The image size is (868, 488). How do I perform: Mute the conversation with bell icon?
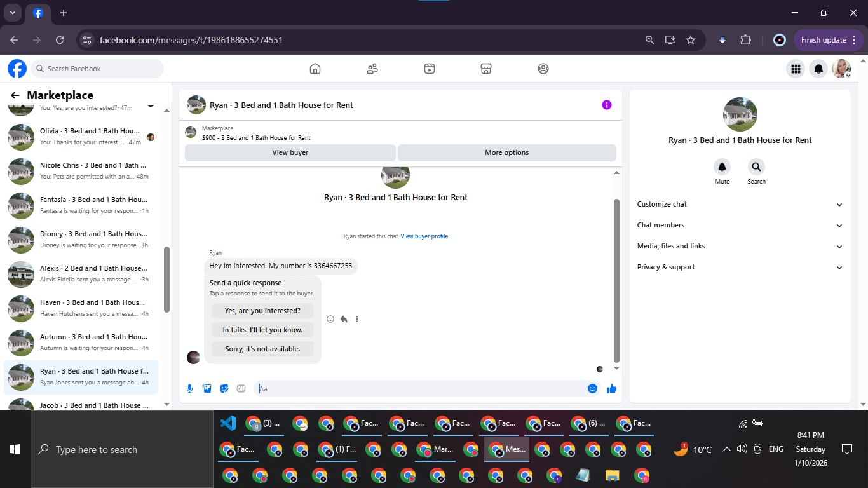(x=722, y=167)
